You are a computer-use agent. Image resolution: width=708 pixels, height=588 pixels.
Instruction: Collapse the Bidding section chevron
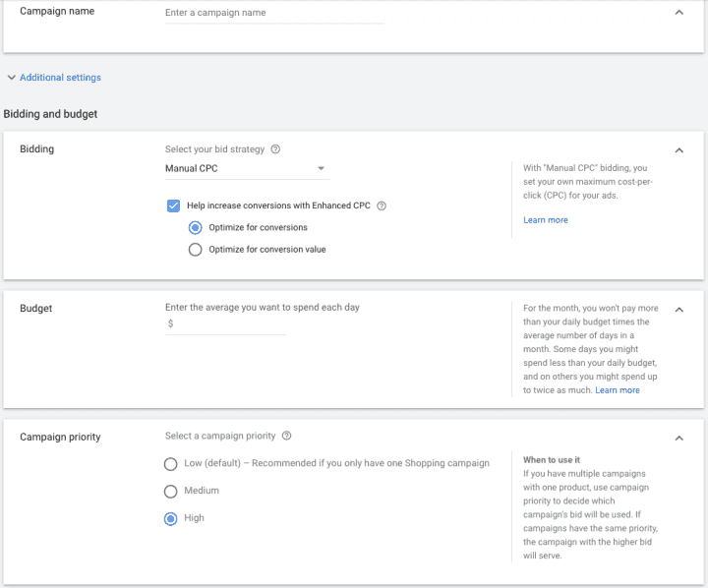coord(678,150)
